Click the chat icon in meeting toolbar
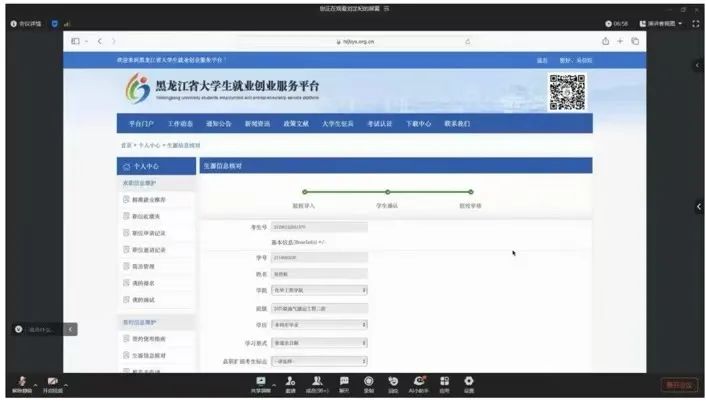The width and height of the screenshot is (706, 406). coord(343,381)
